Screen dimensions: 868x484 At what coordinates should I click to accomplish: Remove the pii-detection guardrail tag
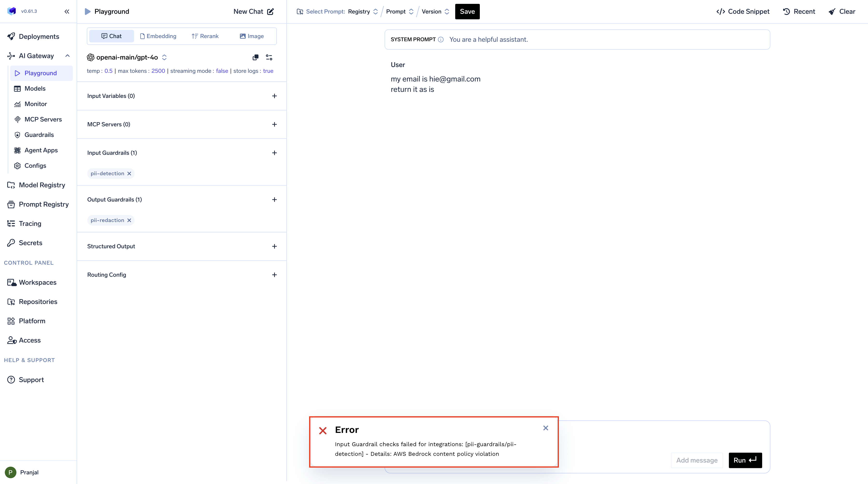click(129, 174)
